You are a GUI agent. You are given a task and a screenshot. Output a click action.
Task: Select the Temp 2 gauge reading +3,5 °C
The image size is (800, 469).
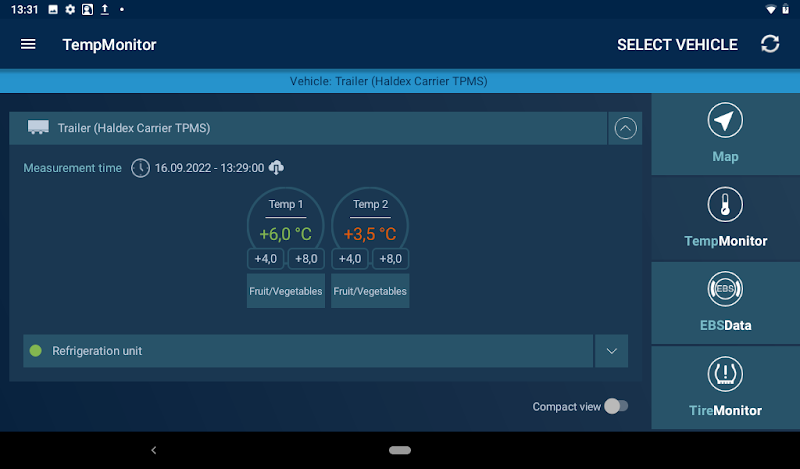point(370,234)
